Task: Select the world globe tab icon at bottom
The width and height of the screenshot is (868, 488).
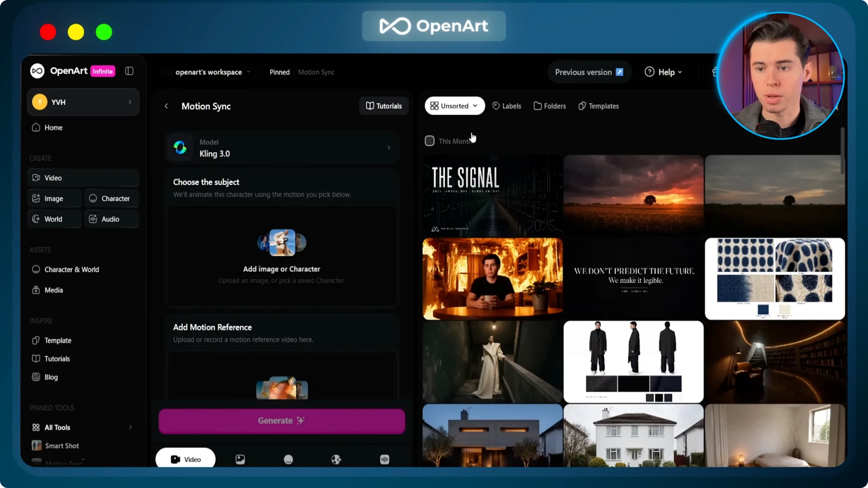Action: point(336,459)
